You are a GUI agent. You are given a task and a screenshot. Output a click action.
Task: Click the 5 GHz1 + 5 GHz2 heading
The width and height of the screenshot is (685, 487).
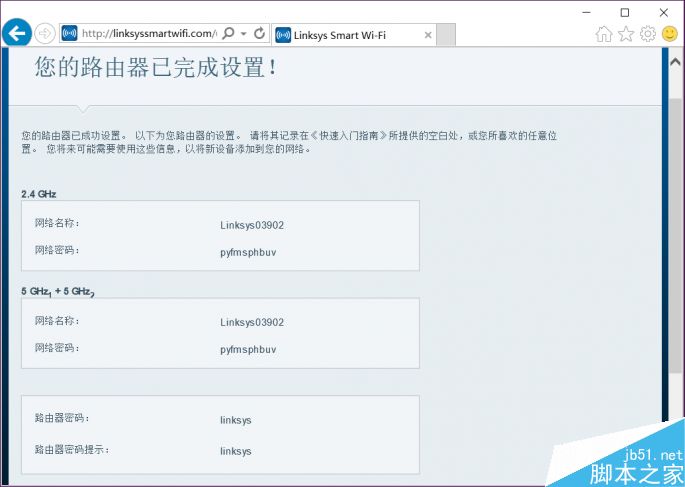(x=58, y=292)
